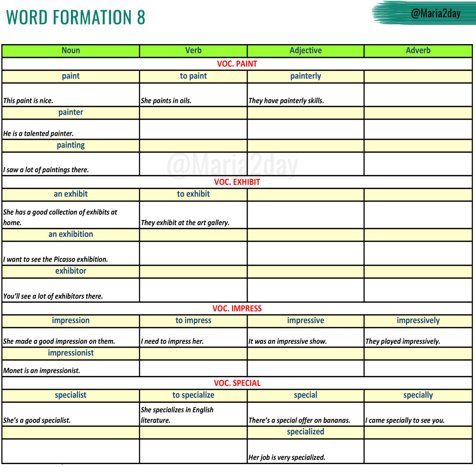
Task: Click 'You'll see a lot of exhibitors there.'
Action: pos(53,296)
